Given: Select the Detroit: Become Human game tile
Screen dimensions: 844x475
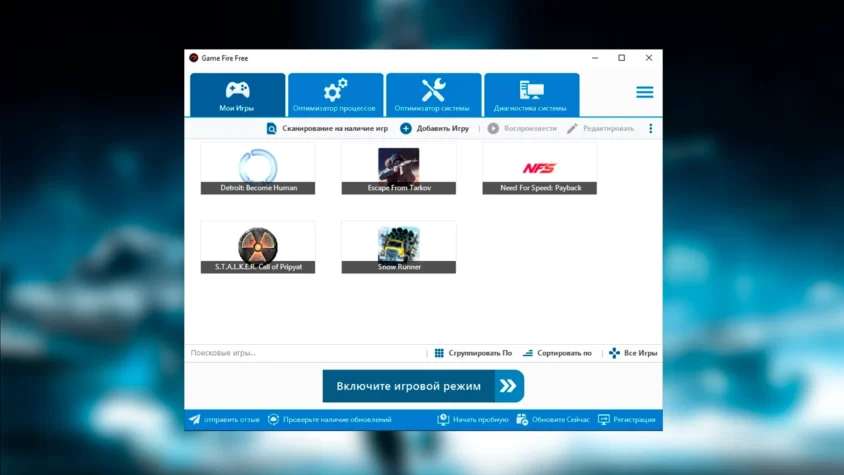Looking at the screenshot, I should click(258, 168).
